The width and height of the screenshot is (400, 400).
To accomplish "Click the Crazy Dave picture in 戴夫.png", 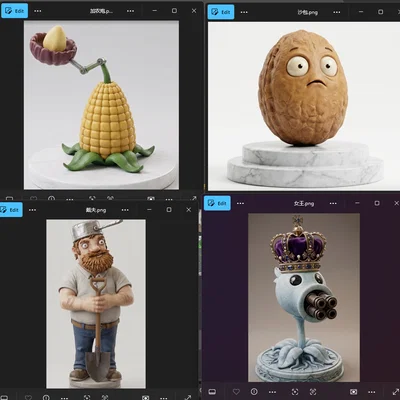I will (96, 304).
